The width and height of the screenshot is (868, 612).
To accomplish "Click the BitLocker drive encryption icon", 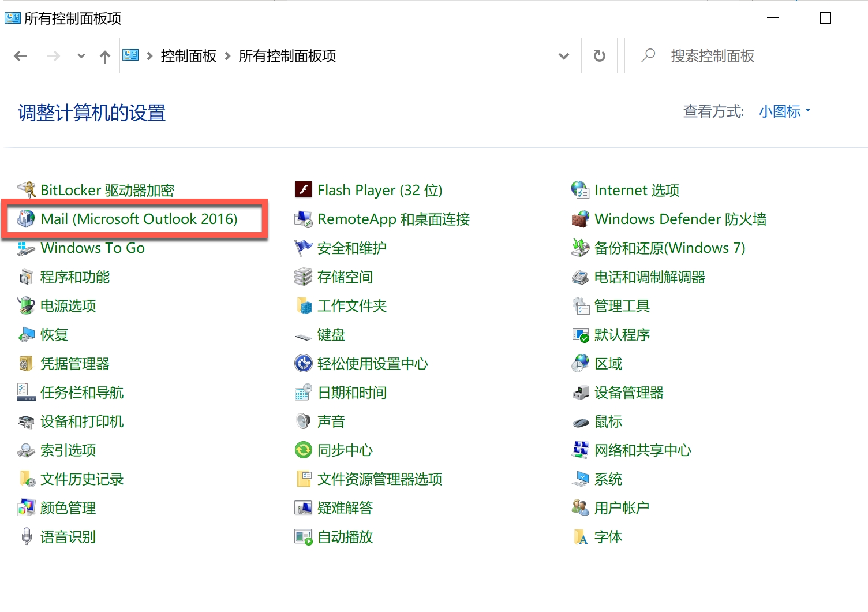I will click(26, 190).
